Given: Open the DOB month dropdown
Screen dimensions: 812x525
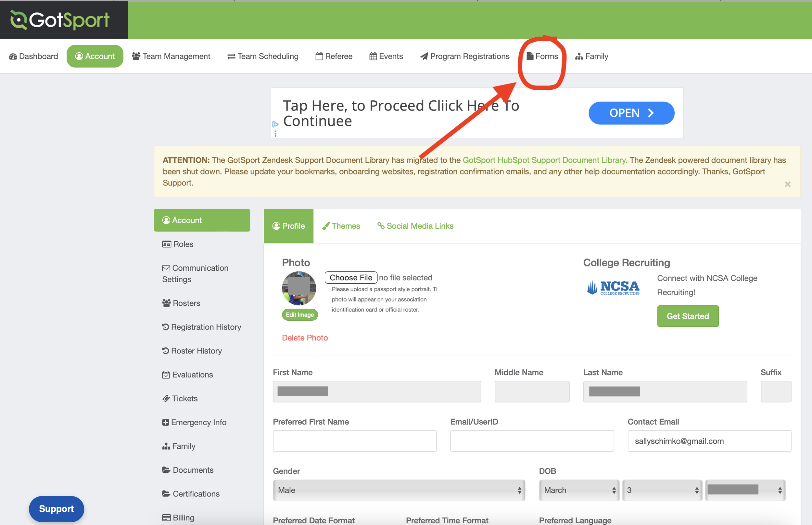Looking at the screenshot, I should (578, 490).
